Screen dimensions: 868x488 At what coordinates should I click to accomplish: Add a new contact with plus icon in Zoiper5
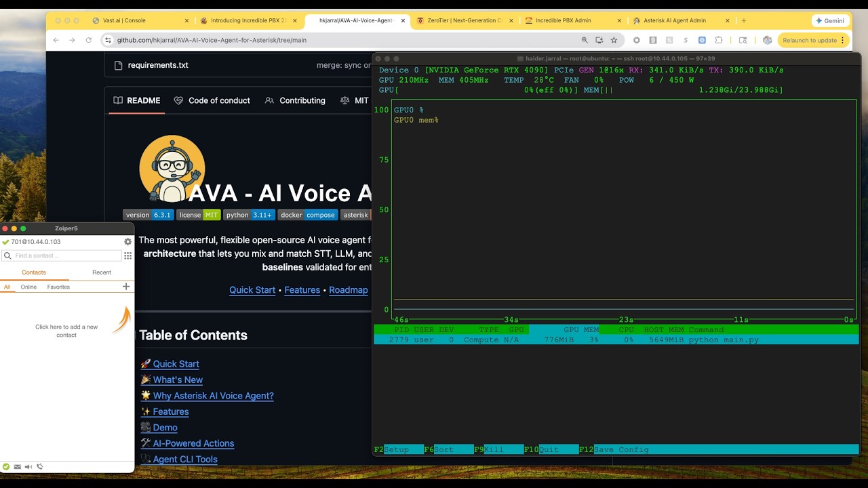point(125,287)
